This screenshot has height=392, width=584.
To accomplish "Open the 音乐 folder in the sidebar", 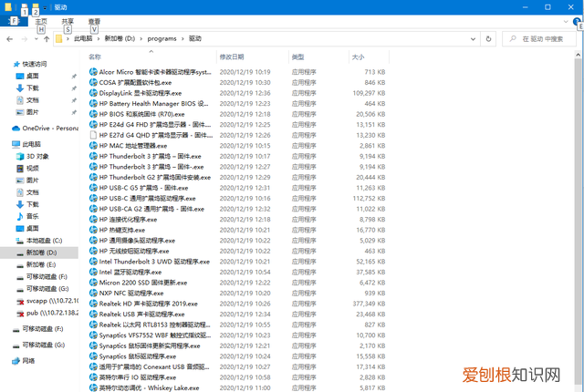I will (33, 216).
